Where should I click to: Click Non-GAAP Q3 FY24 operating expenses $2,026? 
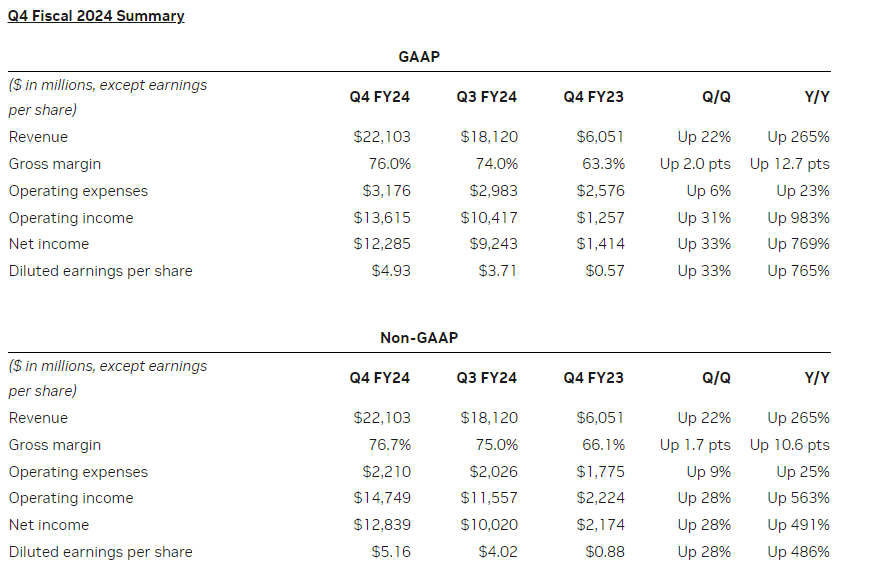[493, 472]
